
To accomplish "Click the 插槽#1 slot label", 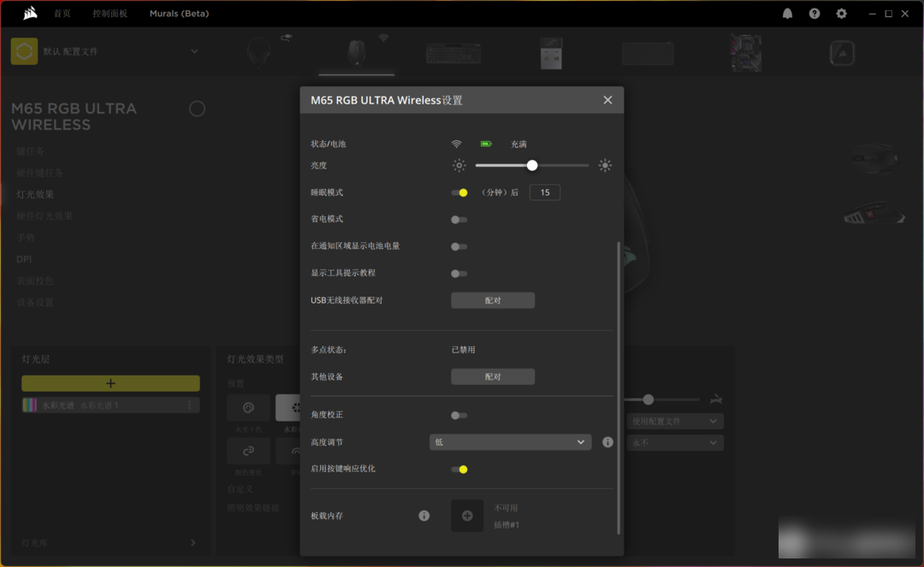I will 506,524.
